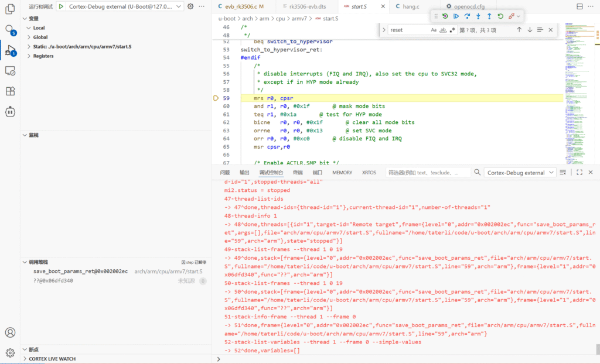Open launch.json via gear icon
Image resolution: width=600 pixels, height=364 pixels.
pyautogui.click(x=190, y=6)
